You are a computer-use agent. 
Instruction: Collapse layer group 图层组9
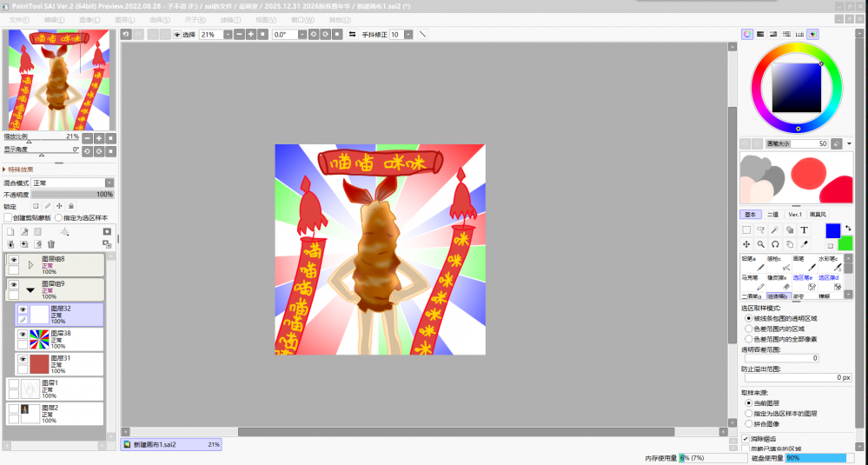pyautogui.click(x=30, y=290)
